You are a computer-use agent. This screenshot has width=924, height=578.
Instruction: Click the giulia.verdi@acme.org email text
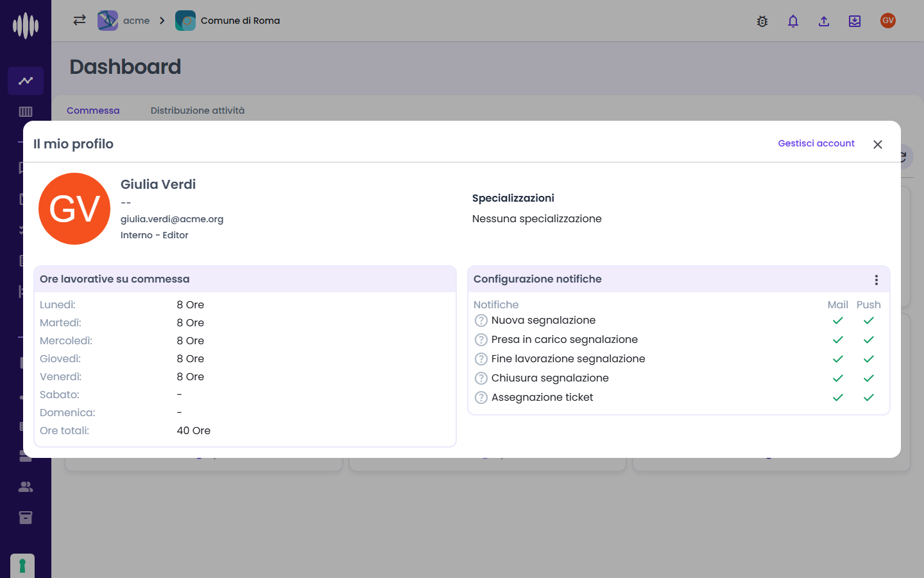[172, 219]
